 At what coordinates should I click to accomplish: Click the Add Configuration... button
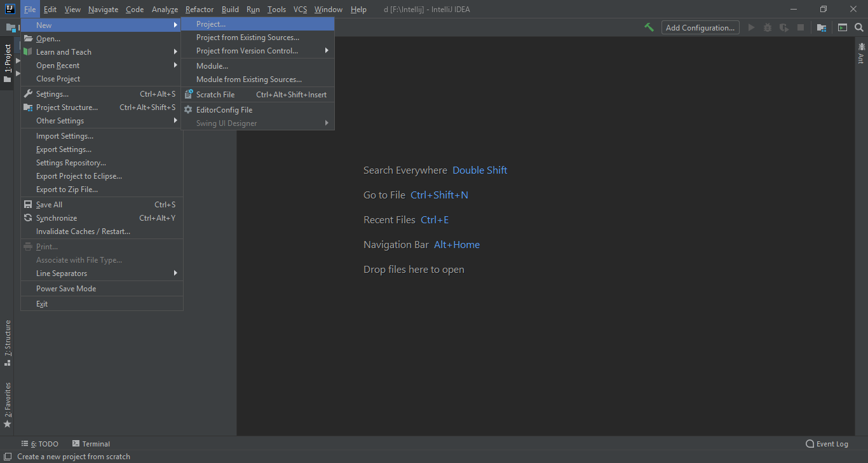(x=700, y=27)
